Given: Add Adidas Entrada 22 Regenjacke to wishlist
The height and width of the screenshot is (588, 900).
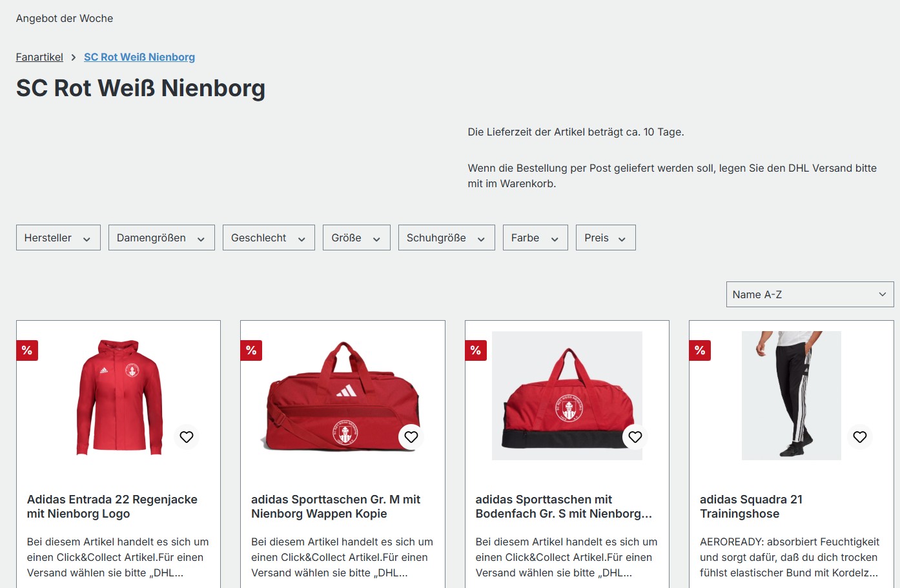Looking at the screenshot, I should pyautogui.click(x=187, y=437).
